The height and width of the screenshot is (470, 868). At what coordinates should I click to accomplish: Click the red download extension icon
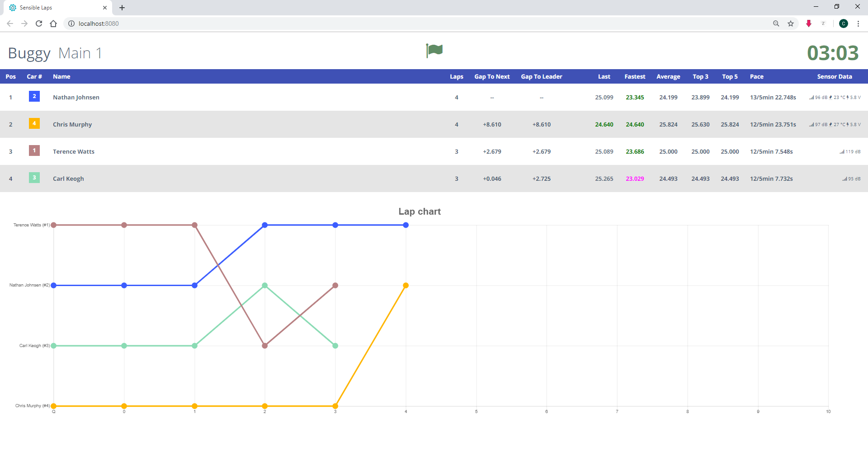pos(809,23)
